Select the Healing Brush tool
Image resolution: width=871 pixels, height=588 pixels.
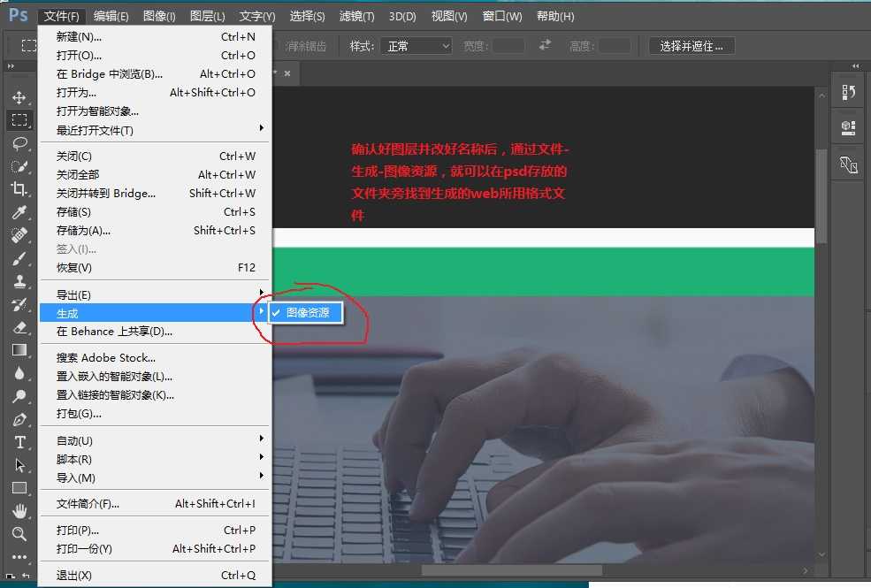point(19,235)
